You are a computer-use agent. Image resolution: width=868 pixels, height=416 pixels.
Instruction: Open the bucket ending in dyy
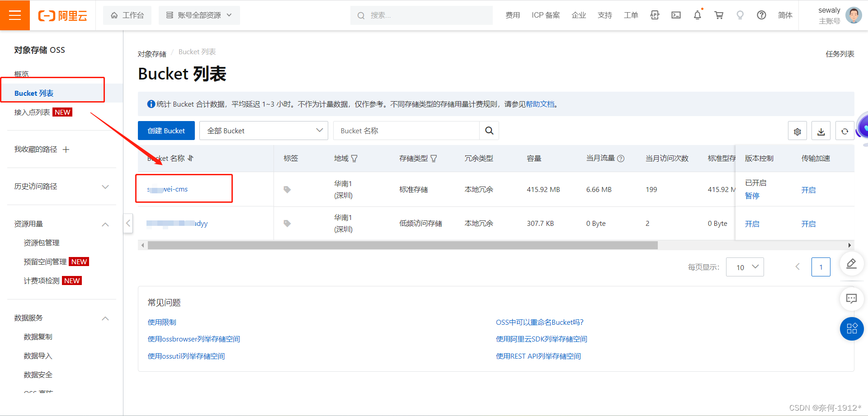177,224
